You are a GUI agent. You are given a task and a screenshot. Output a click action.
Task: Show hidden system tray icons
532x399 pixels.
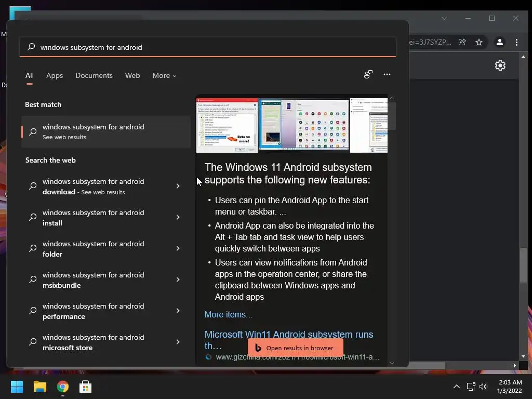457,387
